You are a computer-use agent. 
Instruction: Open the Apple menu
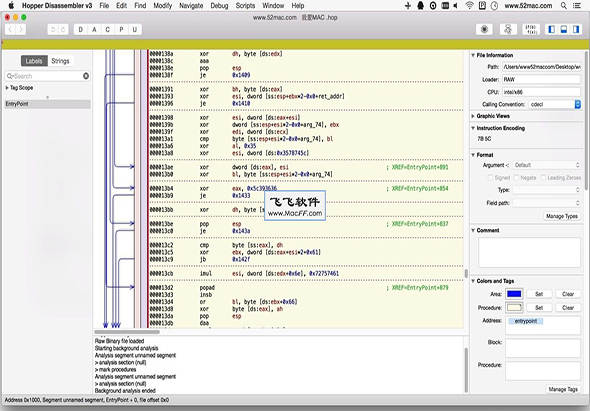click(x=11, y=6)
